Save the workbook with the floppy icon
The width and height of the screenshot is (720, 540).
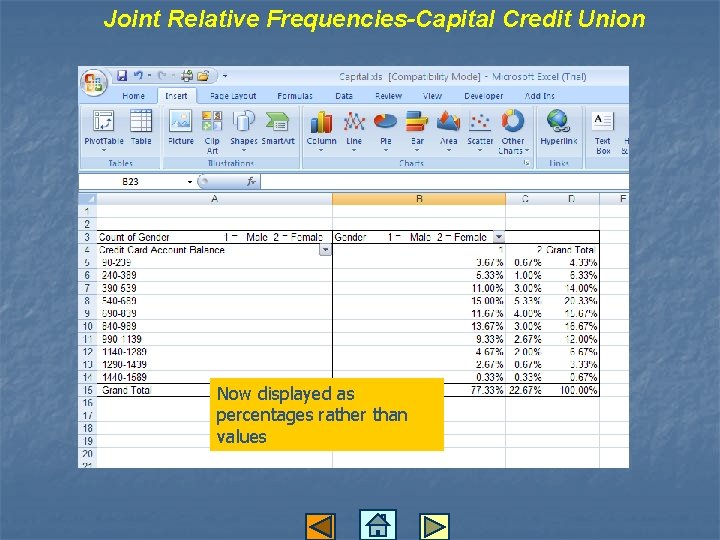point(122,75)
